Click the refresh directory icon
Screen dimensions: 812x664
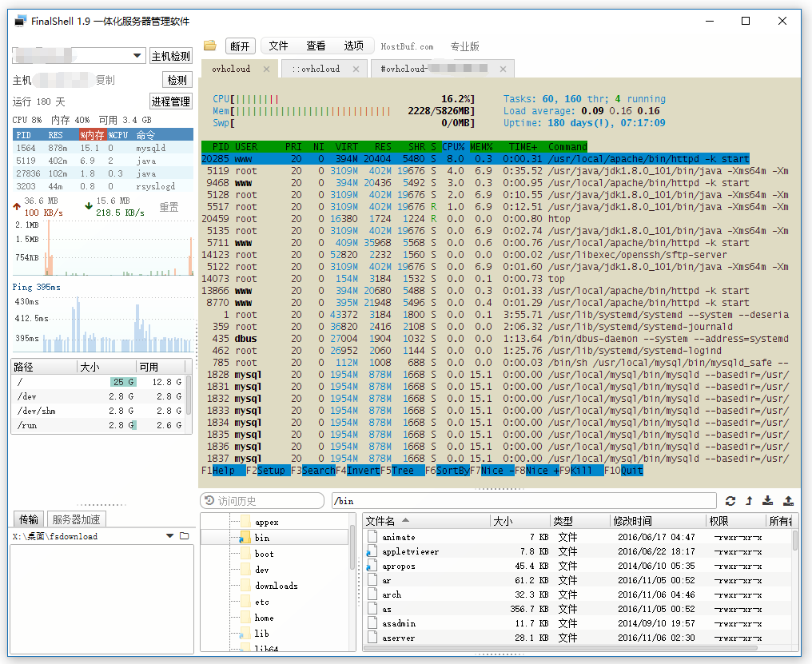730,501
